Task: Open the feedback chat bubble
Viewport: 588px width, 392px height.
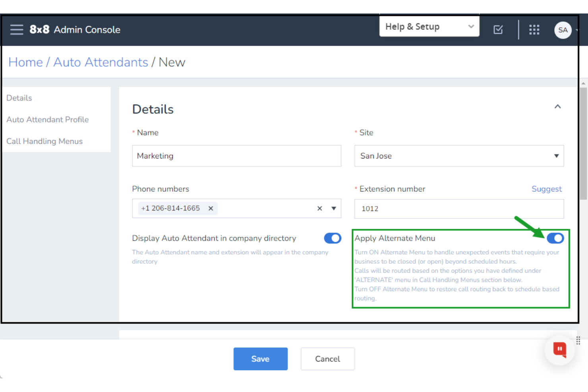Action: click(x=559, y=350)
